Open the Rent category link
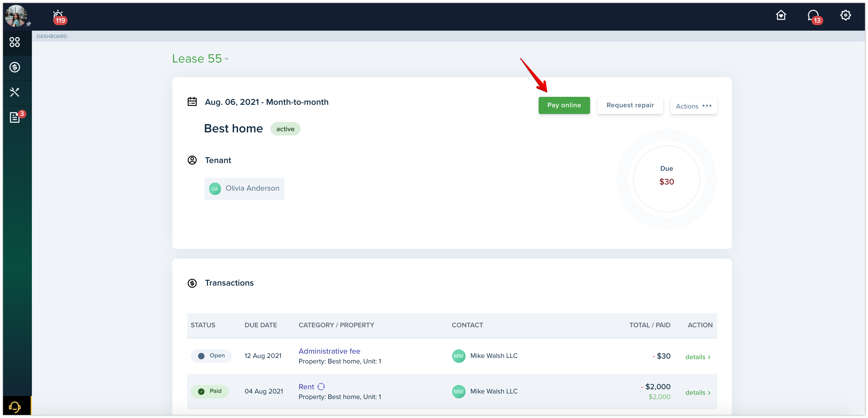 click(x=306, y=386)
